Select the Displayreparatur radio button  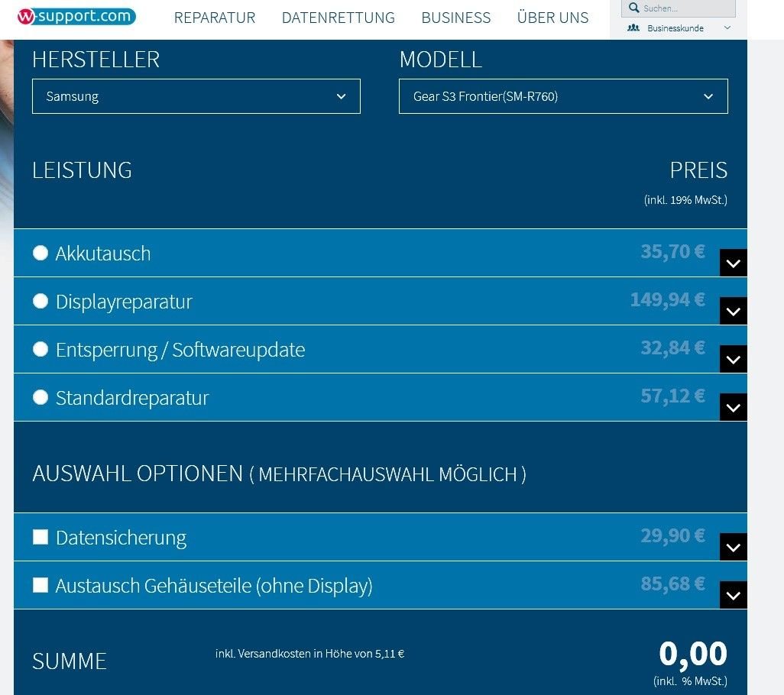click(40, 301)
